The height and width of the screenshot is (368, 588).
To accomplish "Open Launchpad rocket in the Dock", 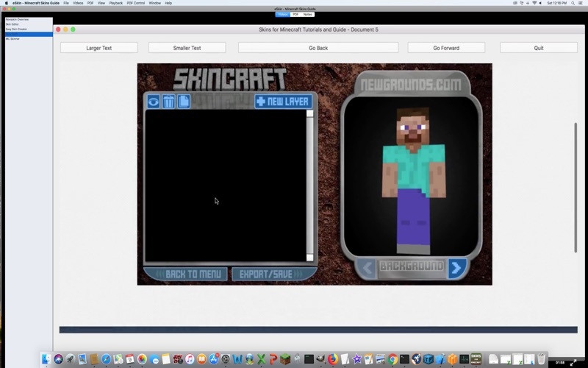I will 70,359.
